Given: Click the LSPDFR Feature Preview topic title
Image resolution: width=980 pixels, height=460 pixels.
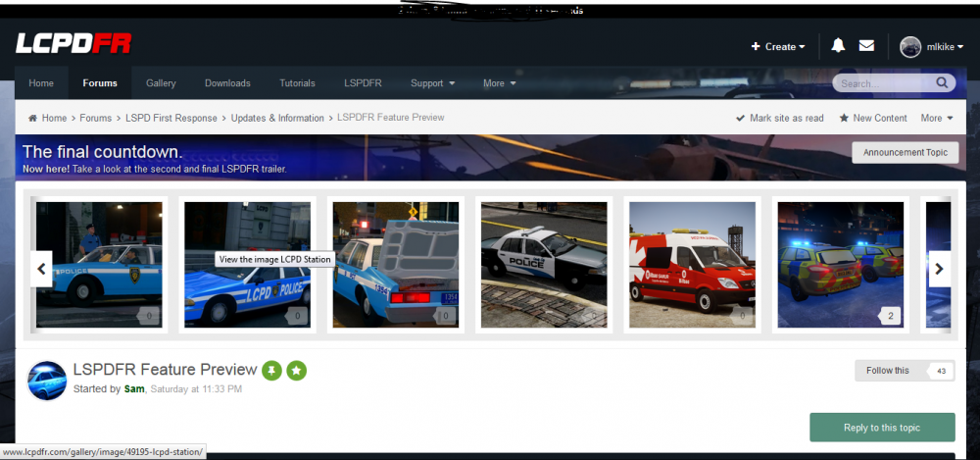Looking at the screenshot, I should 165,369.
